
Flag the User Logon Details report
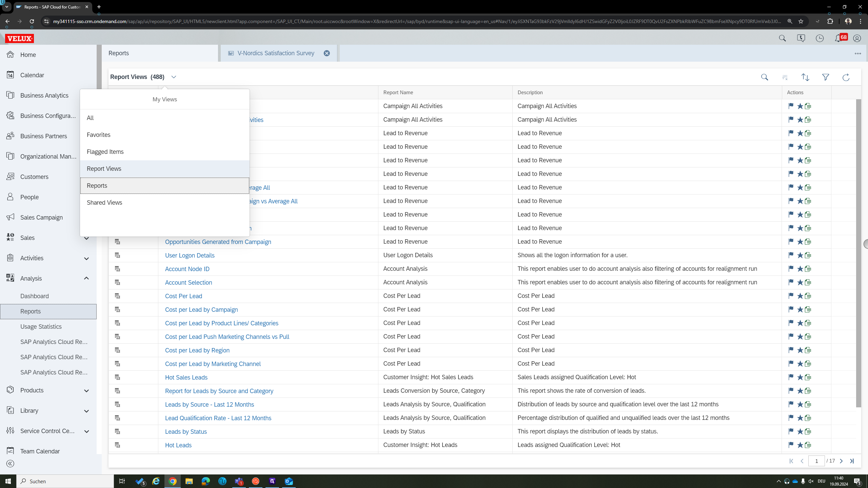[791, 255]
